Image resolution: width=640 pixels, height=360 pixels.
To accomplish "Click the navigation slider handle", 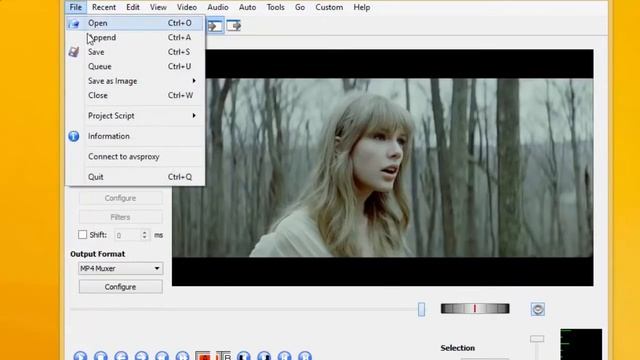I will pyautogui.click(x=421, y=309).
